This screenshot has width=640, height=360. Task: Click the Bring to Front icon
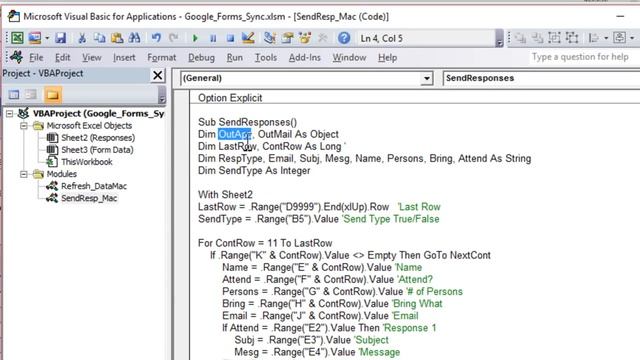coord(520,38)
